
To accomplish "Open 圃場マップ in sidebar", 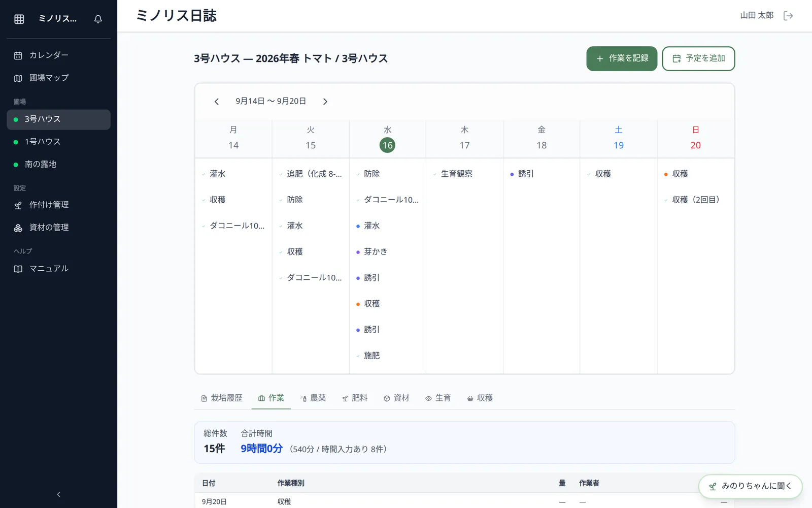I will (58, 78).
